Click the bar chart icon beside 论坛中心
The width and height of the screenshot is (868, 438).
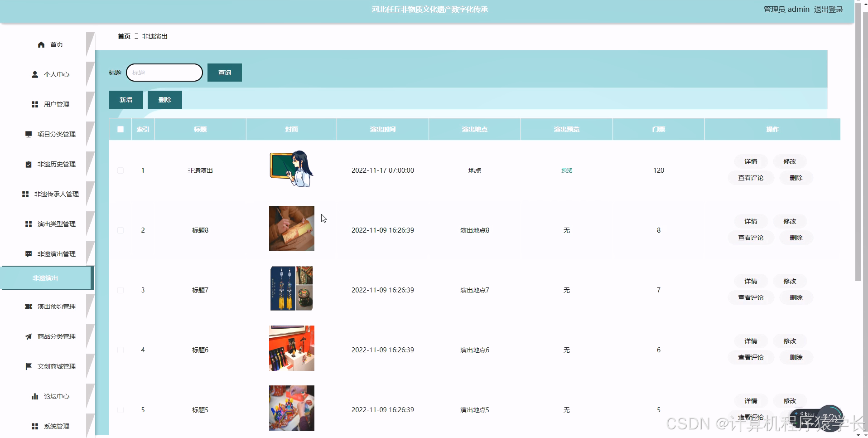click(x=35, y=396)
